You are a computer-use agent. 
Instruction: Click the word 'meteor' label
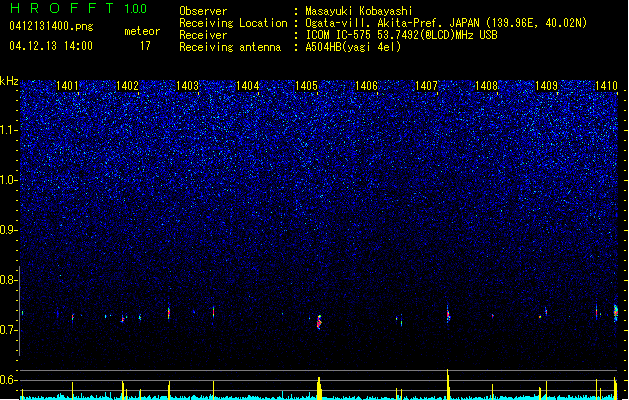[x=142, y=31]
